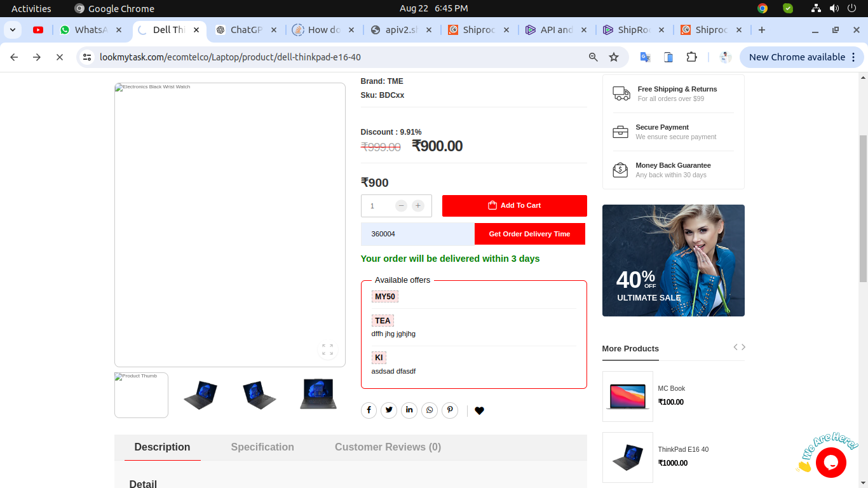This screenshot has height=488, width=868.
Task: Click Chrome tray icon in top bar
Action: [763, 8]
